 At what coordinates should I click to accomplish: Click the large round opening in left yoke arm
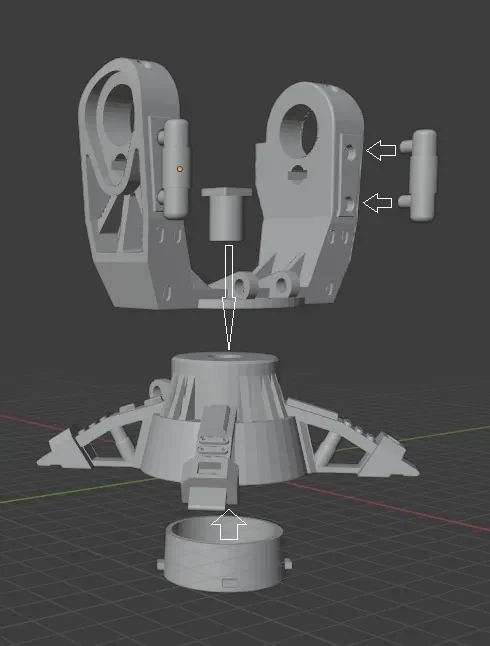116,116
